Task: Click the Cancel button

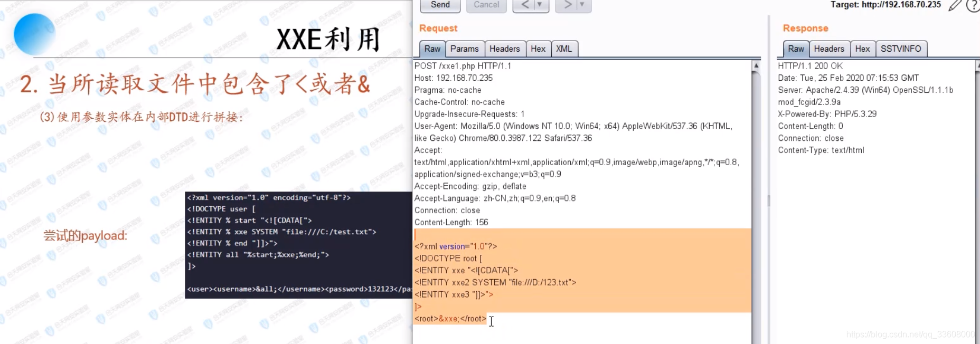Action: pos(486,5)
